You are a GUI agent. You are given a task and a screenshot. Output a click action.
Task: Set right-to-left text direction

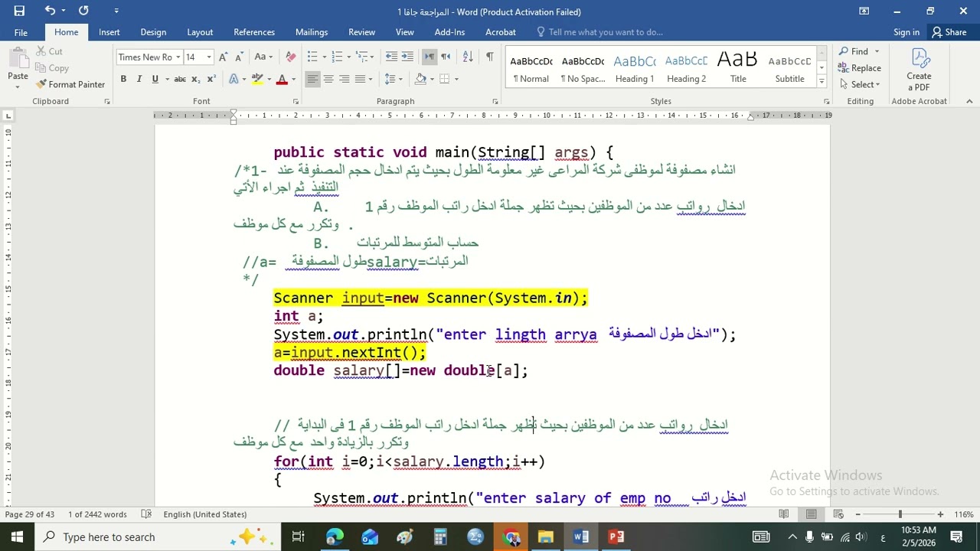tap(446, 57)
